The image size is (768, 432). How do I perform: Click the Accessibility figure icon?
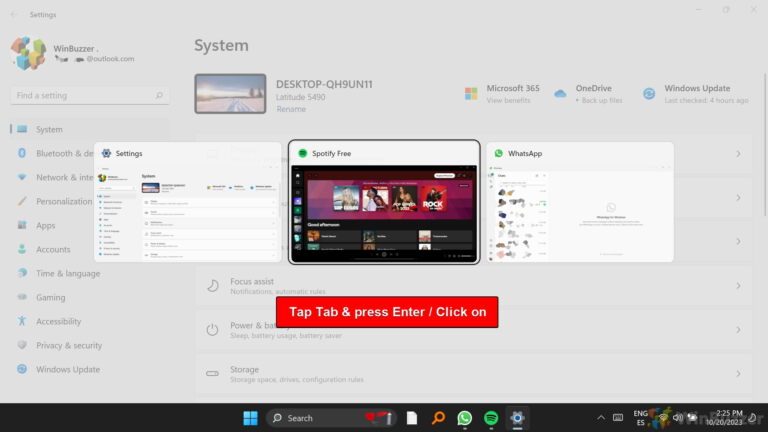tap(22, 321)
